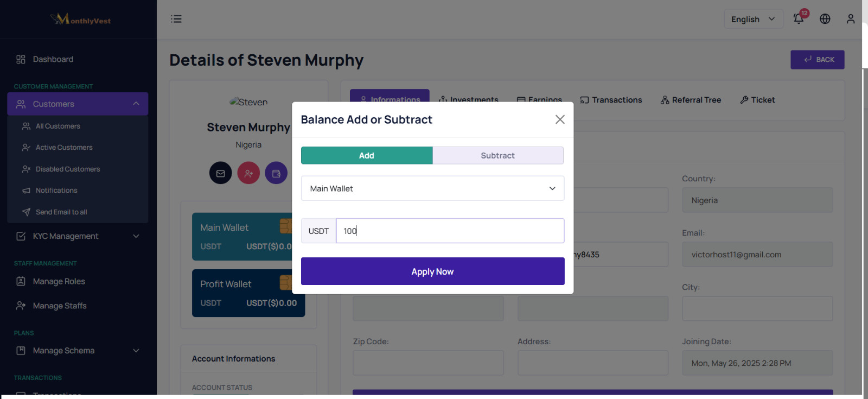Open the Referral Tree tab
The image size is (868, 399).
691,100
